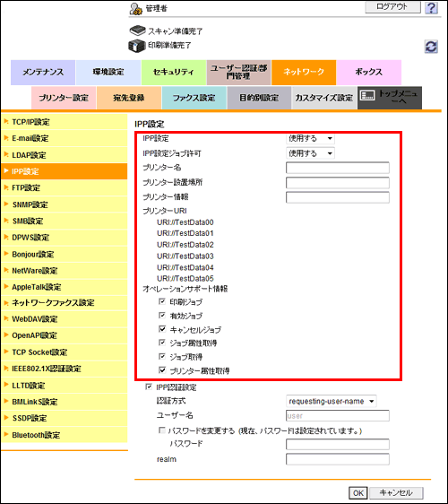Screen dimensions: 448x504
Task: Click the refresh arrows icon
Action: pyautogui.click(x=431, y=47)
